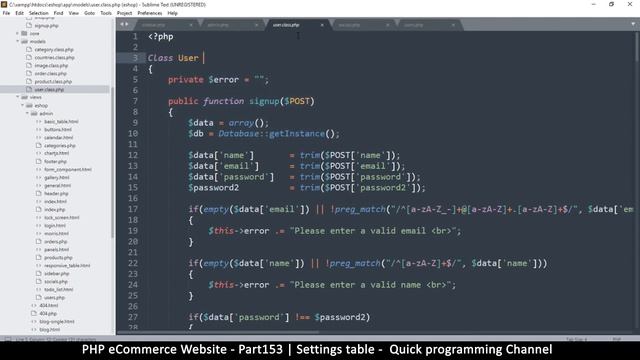Image resolution: width=640 pixels, height=360 pixels.
Task: Open general.html in the sidebar
Action: click(57, 185)
